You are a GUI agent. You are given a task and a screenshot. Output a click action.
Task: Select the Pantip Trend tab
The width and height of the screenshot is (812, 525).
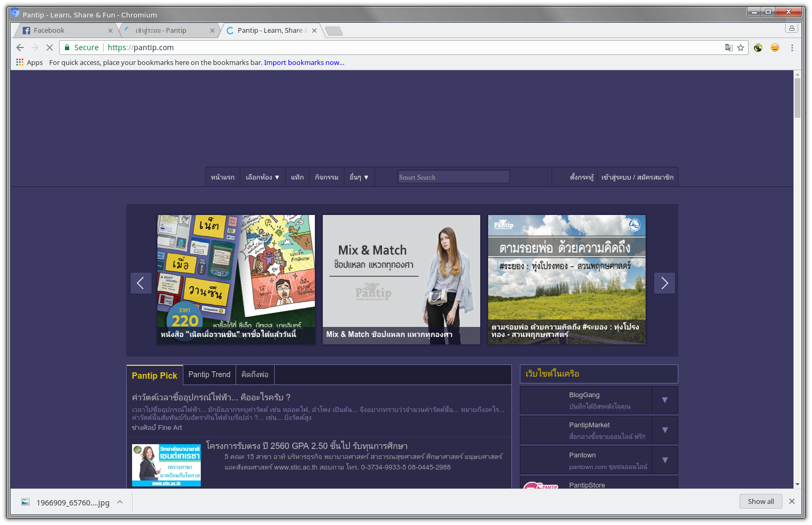coord(209,374)
